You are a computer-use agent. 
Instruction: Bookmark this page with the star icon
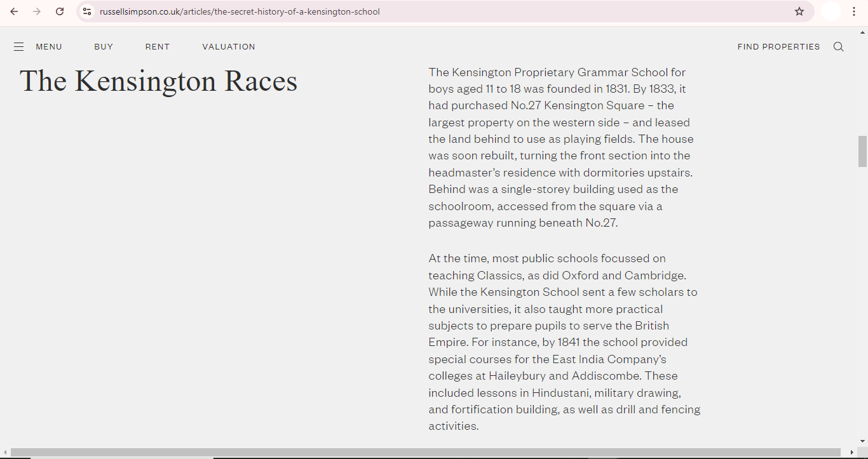click(799, 11)
